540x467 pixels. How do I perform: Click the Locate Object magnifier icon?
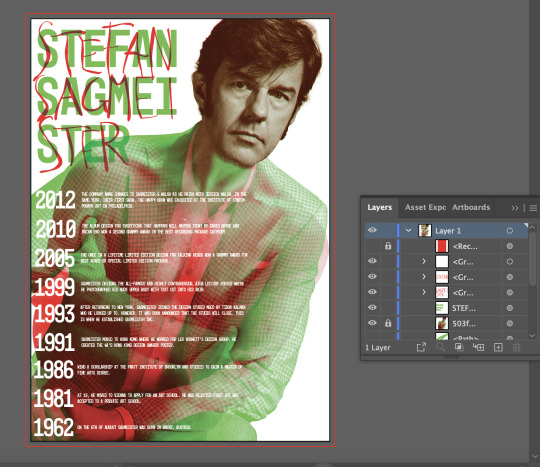(440, 347)
